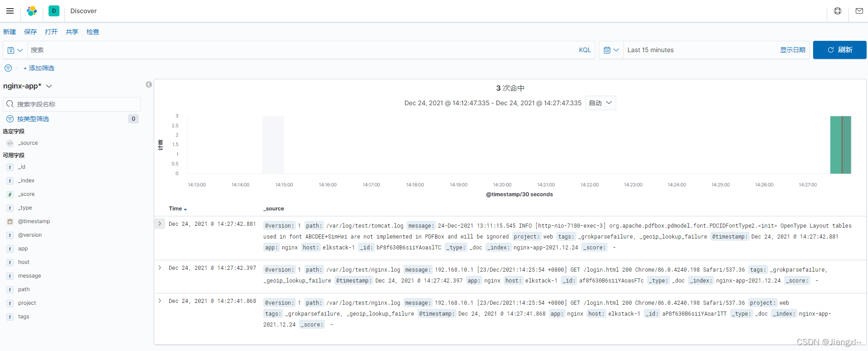Click the _id field type icon

tap(10, 167)
